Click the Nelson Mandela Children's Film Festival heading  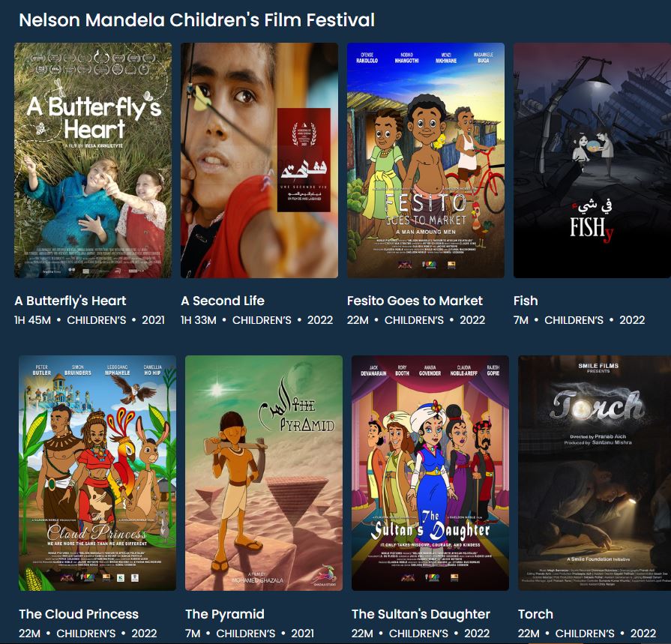[197, 20]
